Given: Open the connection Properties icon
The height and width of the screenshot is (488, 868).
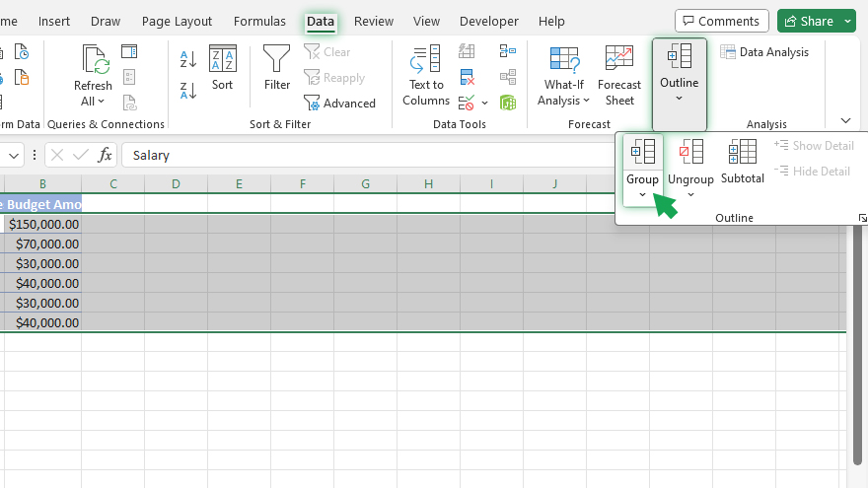Looking at the screenshot, I should 129,77.
